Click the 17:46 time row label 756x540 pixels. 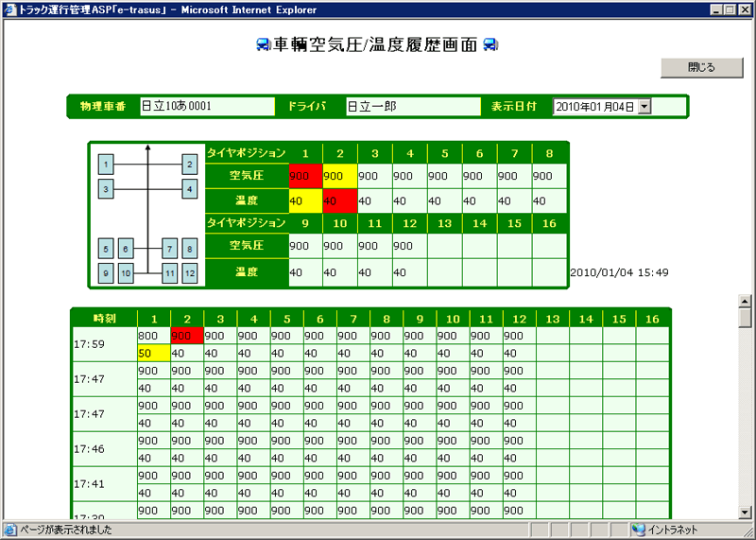[104, 450]
